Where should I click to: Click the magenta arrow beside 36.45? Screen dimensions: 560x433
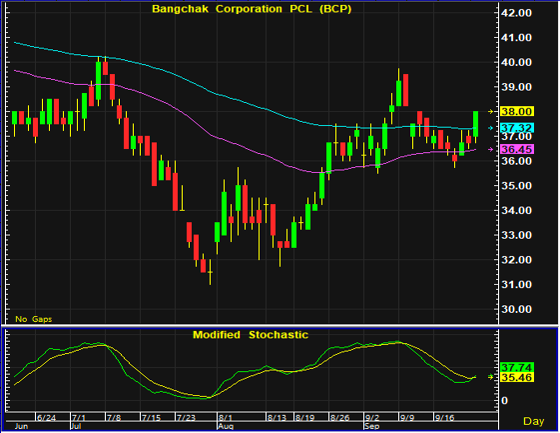pyautogui.click(x=491, y=149)
